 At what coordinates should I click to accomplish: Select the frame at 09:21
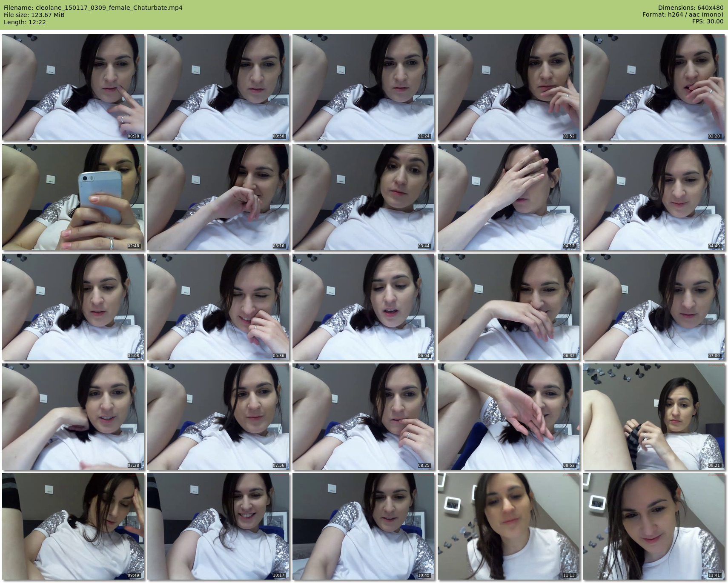point(654,417)
